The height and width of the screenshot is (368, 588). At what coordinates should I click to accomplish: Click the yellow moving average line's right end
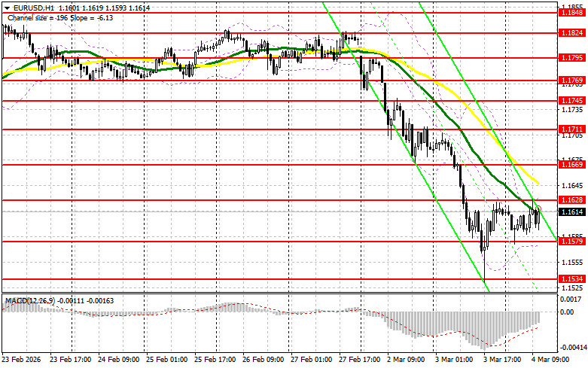(x=538, y=183)
